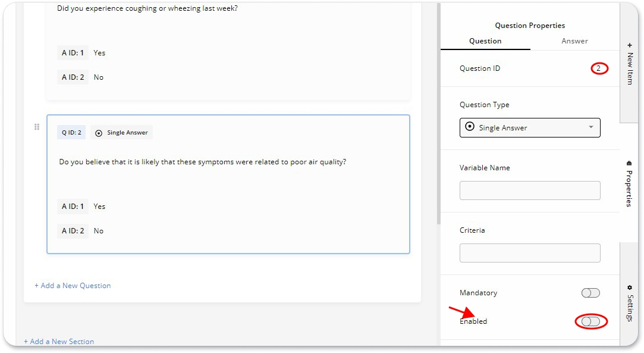This screenshot has width=644, height=353.
Task: Click the radio icon inside Question Type selector
Action: [470, 127]
